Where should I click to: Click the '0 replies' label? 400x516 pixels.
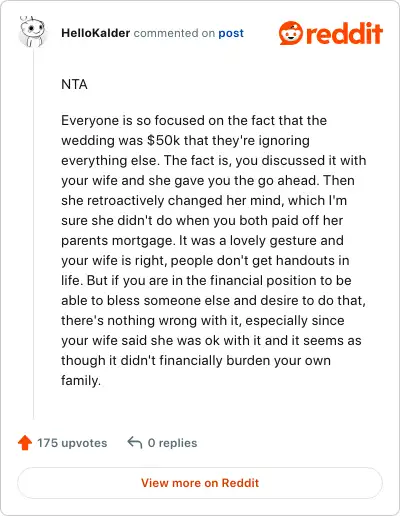click(172, 443)
